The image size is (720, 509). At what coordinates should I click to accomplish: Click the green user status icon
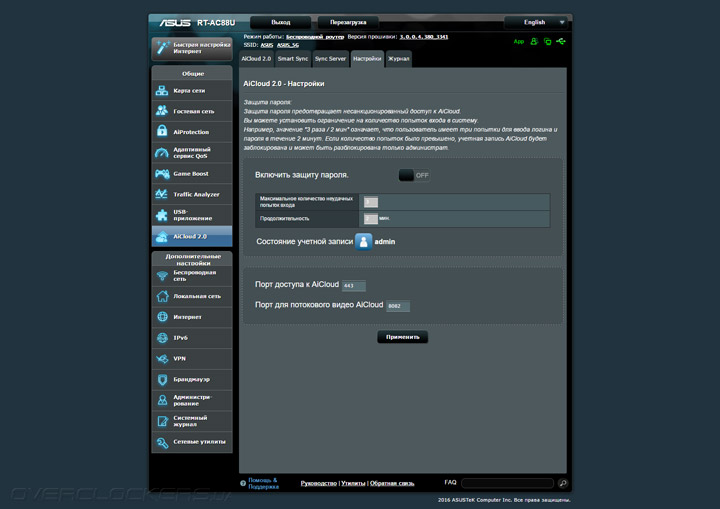click(x=534, y=41)
